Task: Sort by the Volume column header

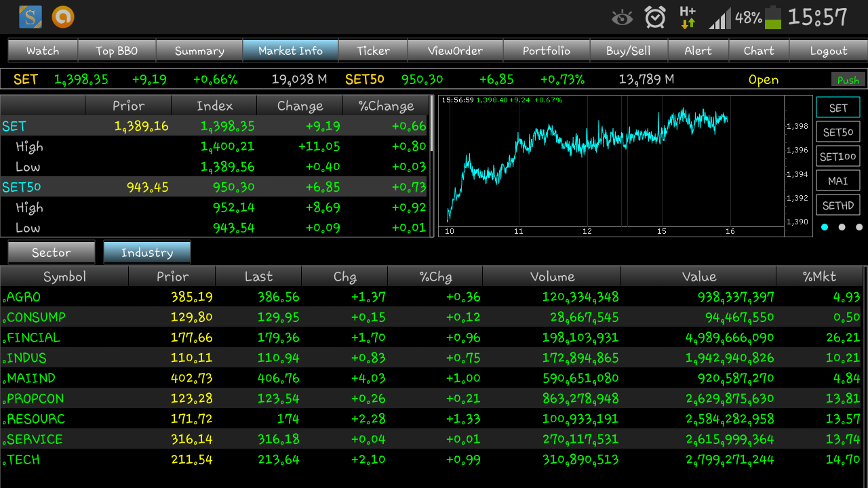Action: 552,277
